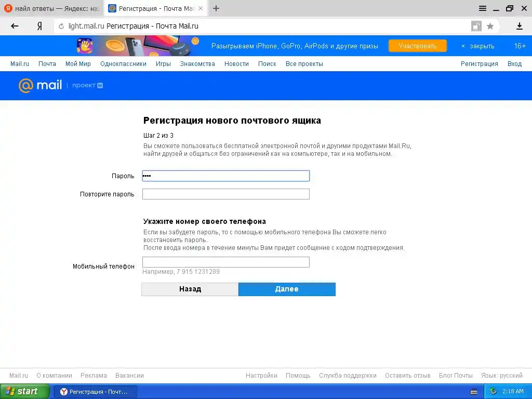Viewport: 532px width, 399px height.
Task: Click the Регистрация link at top right
Action: 479,64
